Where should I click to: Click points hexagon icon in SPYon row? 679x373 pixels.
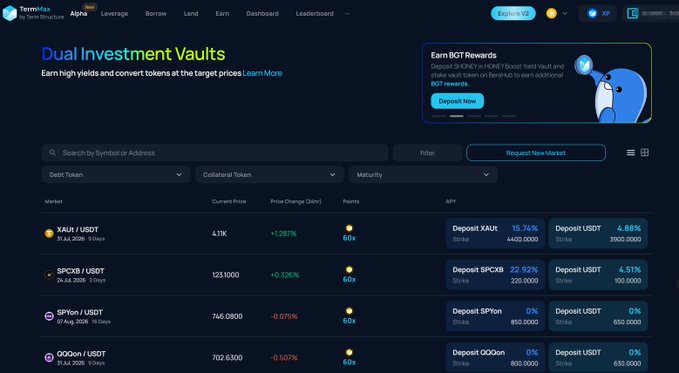coord(349,311)
